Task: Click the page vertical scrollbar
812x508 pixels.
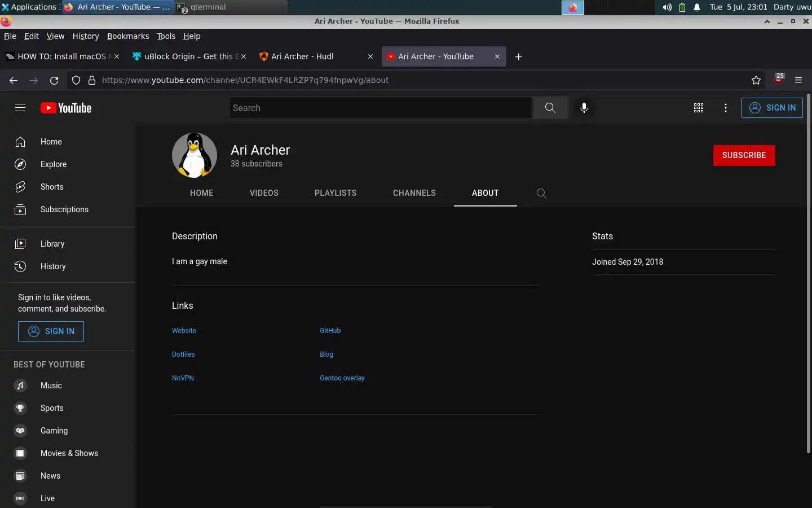Action: [809, 273]
